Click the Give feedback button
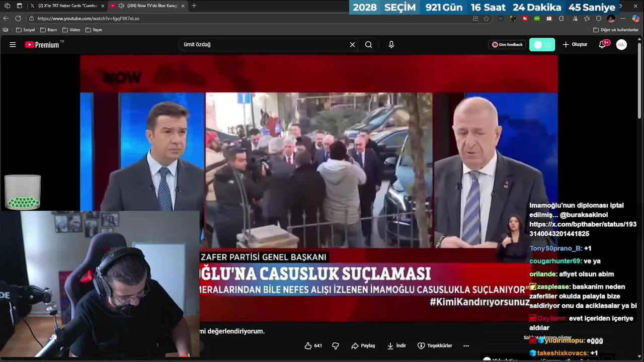The height and width of the screenshot is (362, 644). (507, 44)
